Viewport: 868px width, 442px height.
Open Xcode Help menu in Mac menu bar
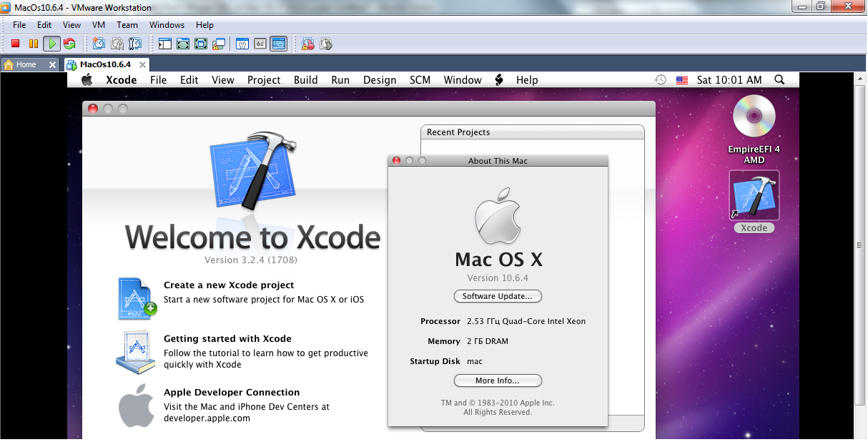point(527,80)
